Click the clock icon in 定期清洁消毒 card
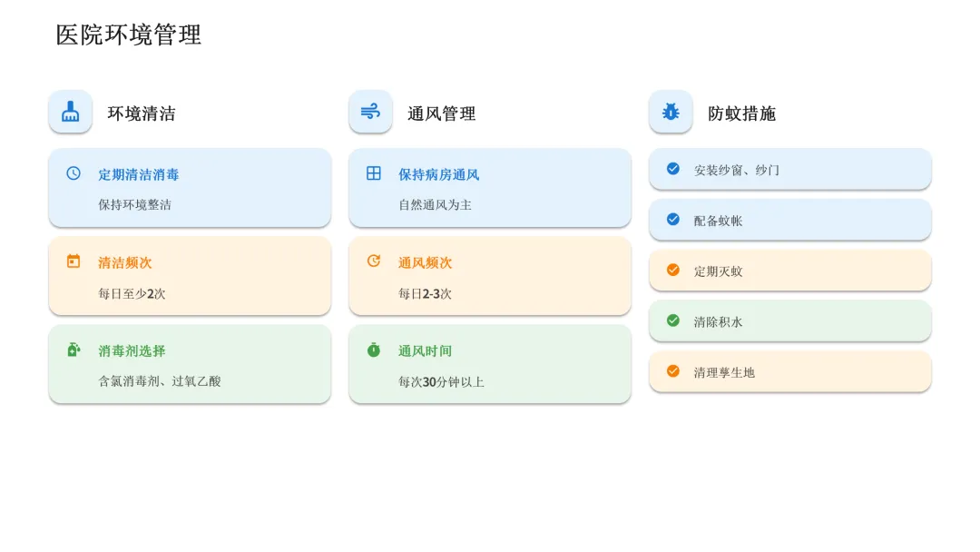 coord(73,173)
